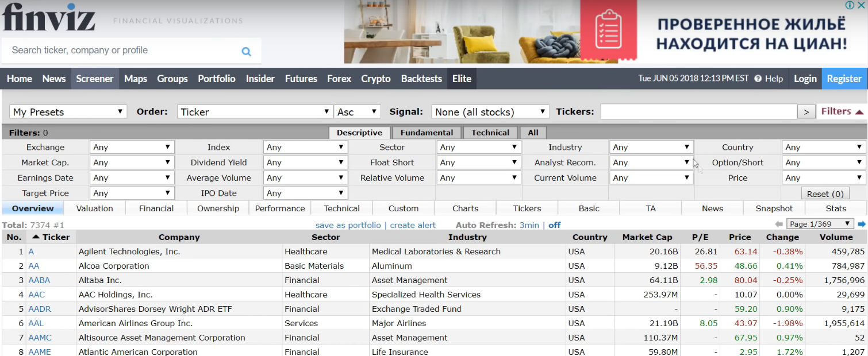Open the Futures menu item

(x=301, y=79)
